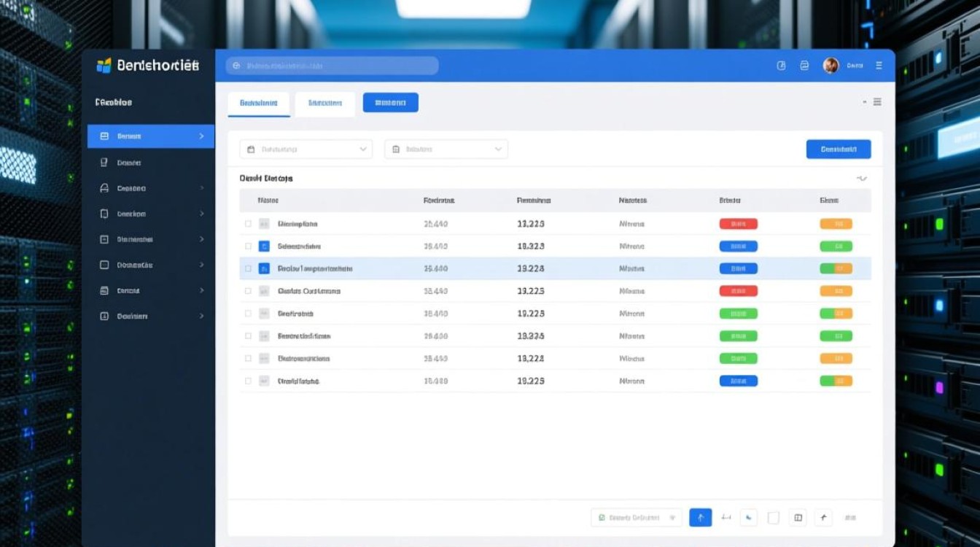
Task: Click the red status badge in first row
Action: [x=738, y=224]
